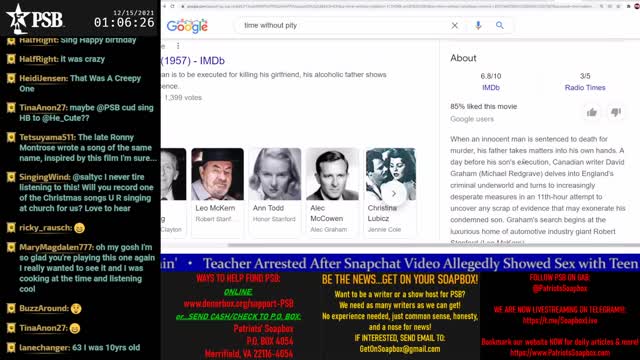The image size is (640, 360).
Task: Start voice search with the microphone icon
Action: click(478, 25)
